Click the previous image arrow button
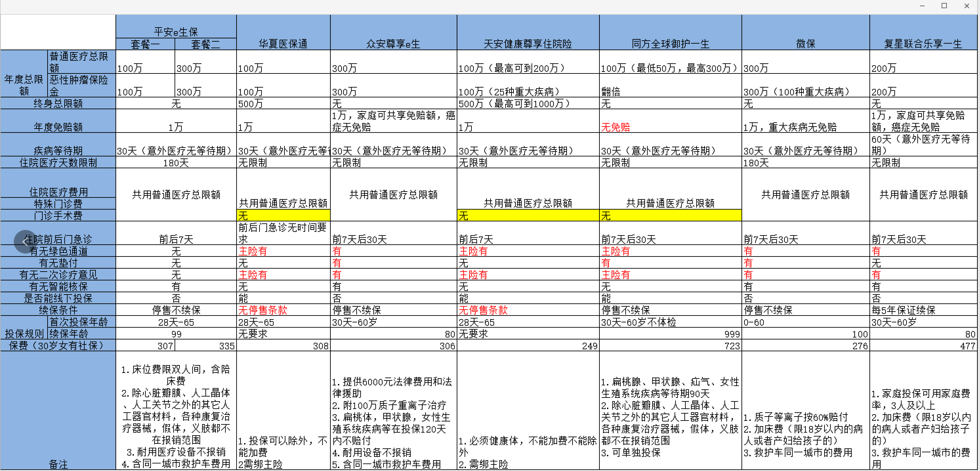The width and height of the screenshot is (980, 471). [26, 241]
